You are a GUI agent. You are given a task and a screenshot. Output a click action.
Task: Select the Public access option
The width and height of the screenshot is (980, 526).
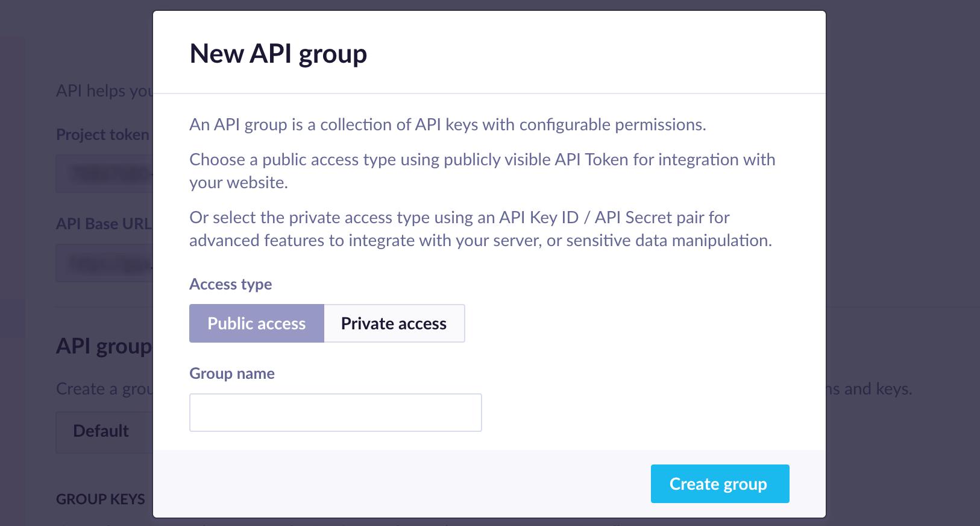point(257,323)
